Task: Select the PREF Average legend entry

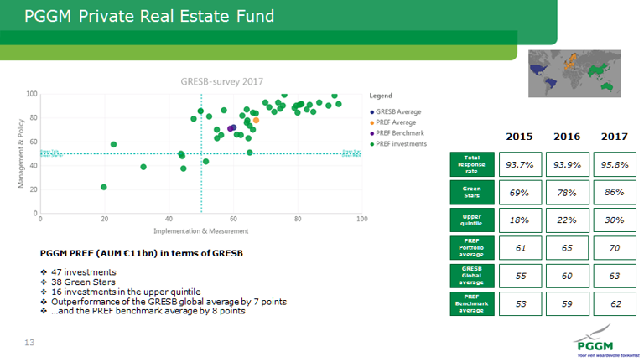Action: coord(397,122)
